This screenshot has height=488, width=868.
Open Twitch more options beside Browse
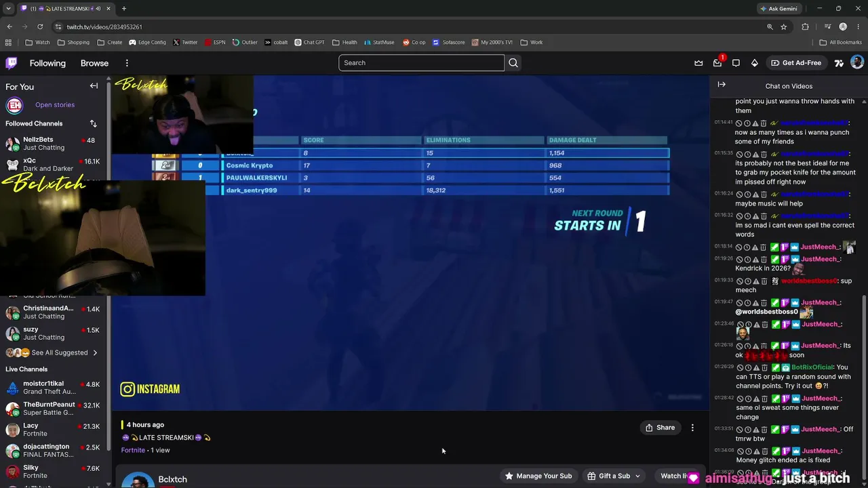pyautogui.click(x=127, y=63)
